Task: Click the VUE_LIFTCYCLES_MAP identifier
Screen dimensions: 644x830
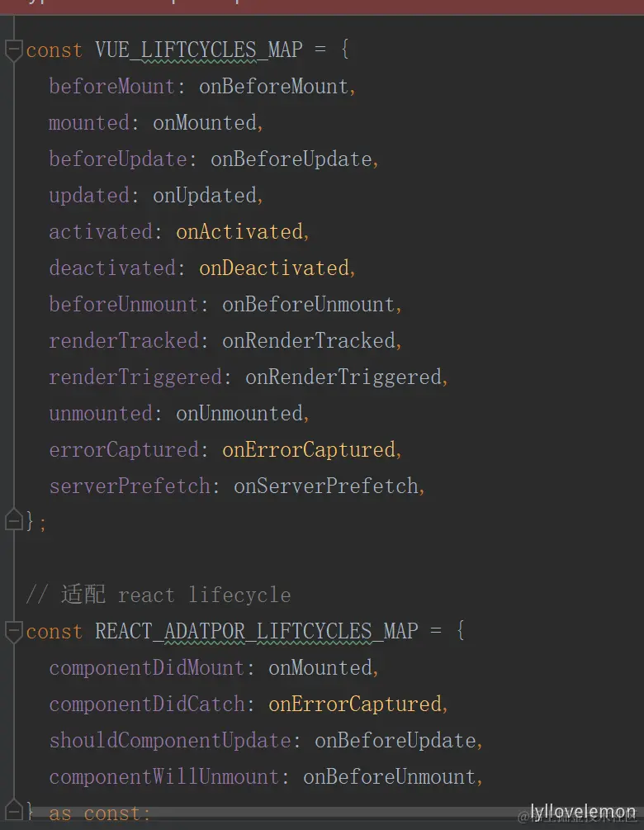Action: (x=199, y=50)
